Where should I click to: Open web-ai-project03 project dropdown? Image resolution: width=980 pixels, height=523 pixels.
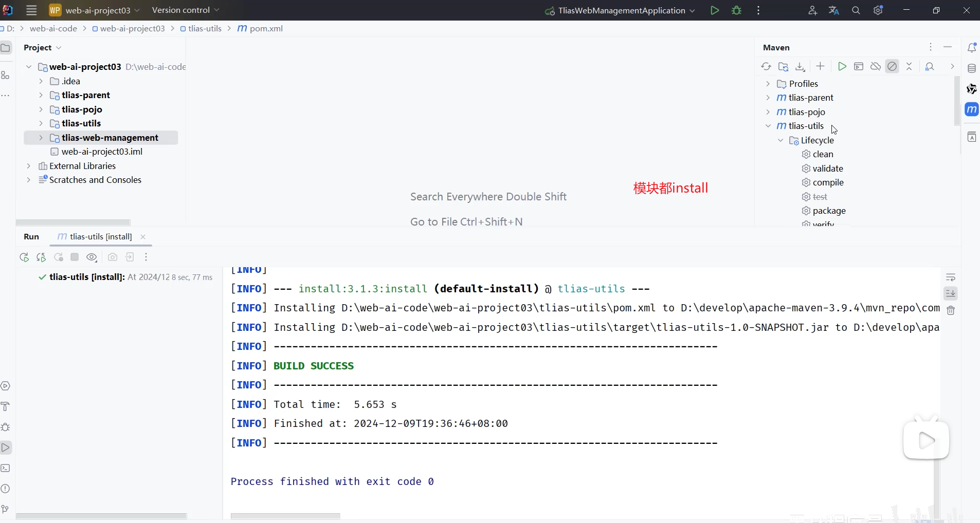point(95,10)
